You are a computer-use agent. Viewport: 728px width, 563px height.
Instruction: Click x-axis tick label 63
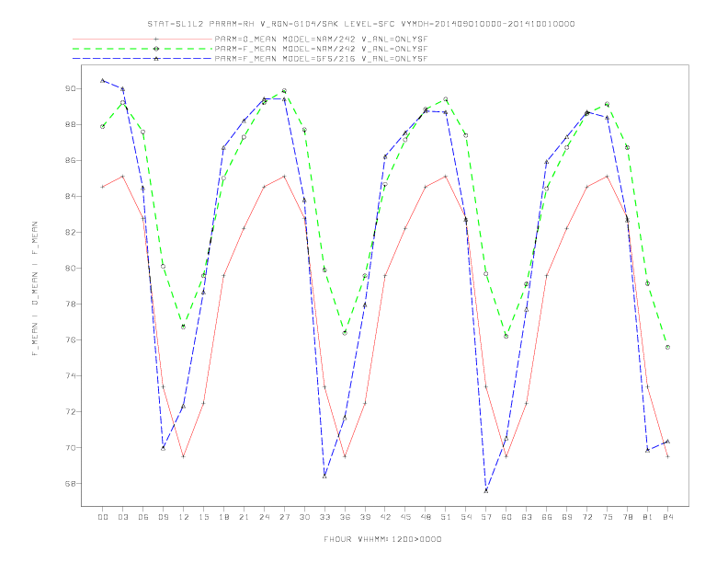[527, 517]
